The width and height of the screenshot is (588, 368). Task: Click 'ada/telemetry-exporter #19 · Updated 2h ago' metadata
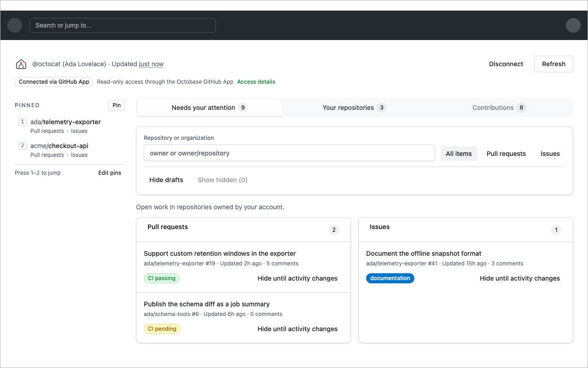203,264
